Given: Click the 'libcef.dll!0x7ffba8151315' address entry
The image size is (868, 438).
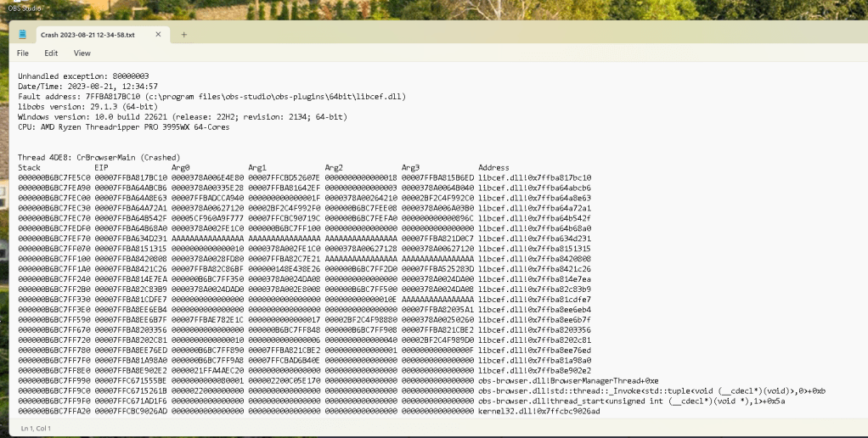Looking at the screenshot, I should click(535, 249).
